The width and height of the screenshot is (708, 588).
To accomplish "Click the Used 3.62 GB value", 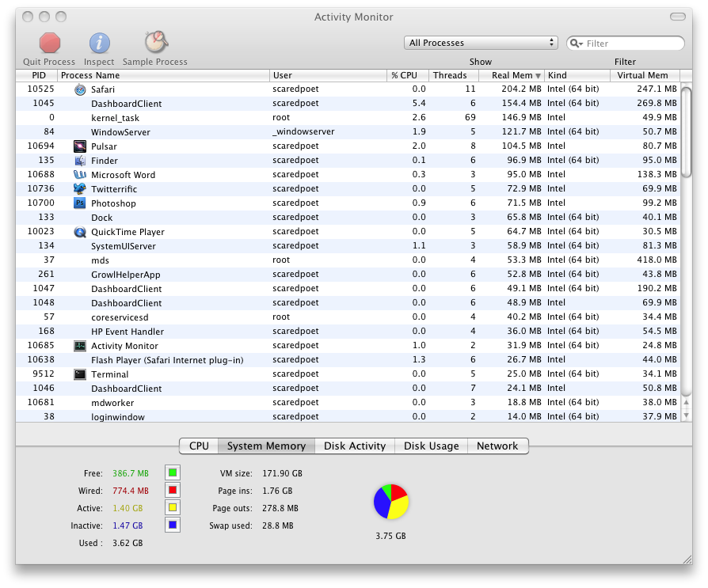I will tap(128, 543).
